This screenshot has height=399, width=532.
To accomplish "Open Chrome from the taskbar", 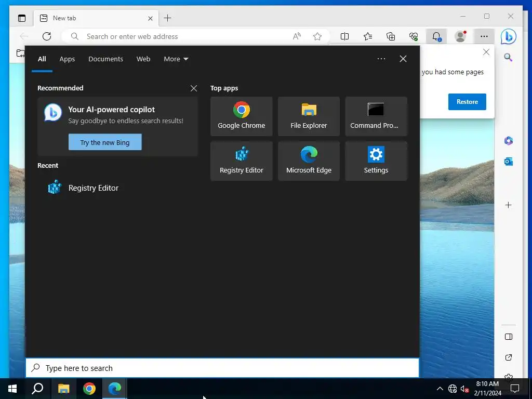I will click(89, 389).
